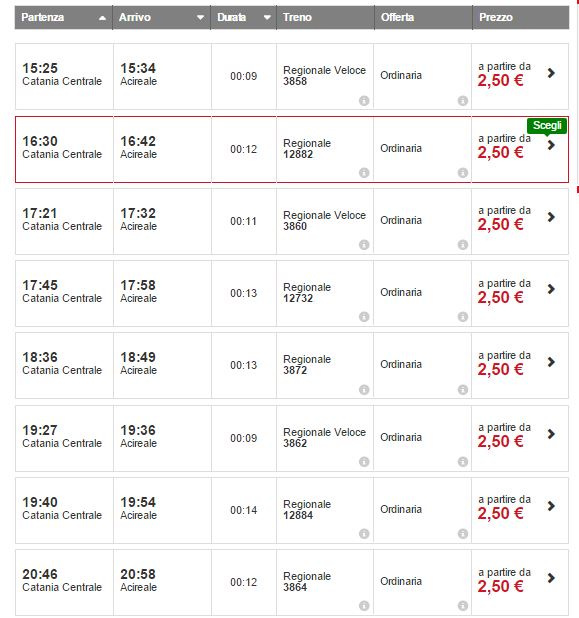The image size is (579, 618).
Task: Show Ordinaria offer info for 18:36 train
Action: point(463,389)
